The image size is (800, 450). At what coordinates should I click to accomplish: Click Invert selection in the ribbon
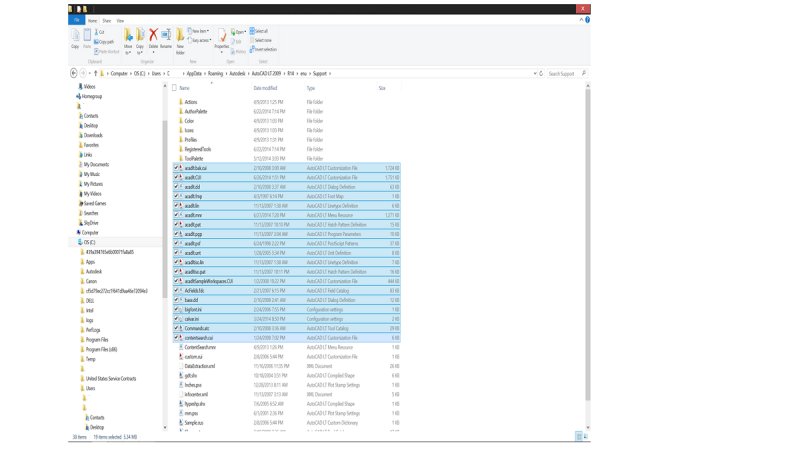click(265, 48)
